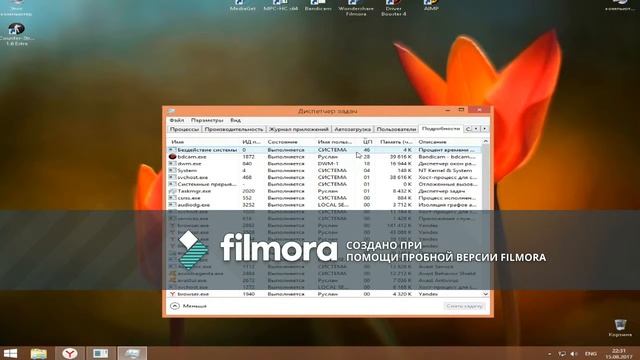
Task: Select the System process name
Action: point(187,171)
